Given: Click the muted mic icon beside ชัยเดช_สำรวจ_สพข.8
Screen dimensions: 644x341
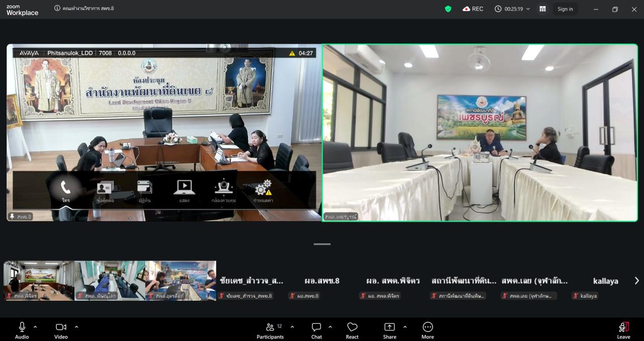Looking at the screenshot, I should [221, 296].
